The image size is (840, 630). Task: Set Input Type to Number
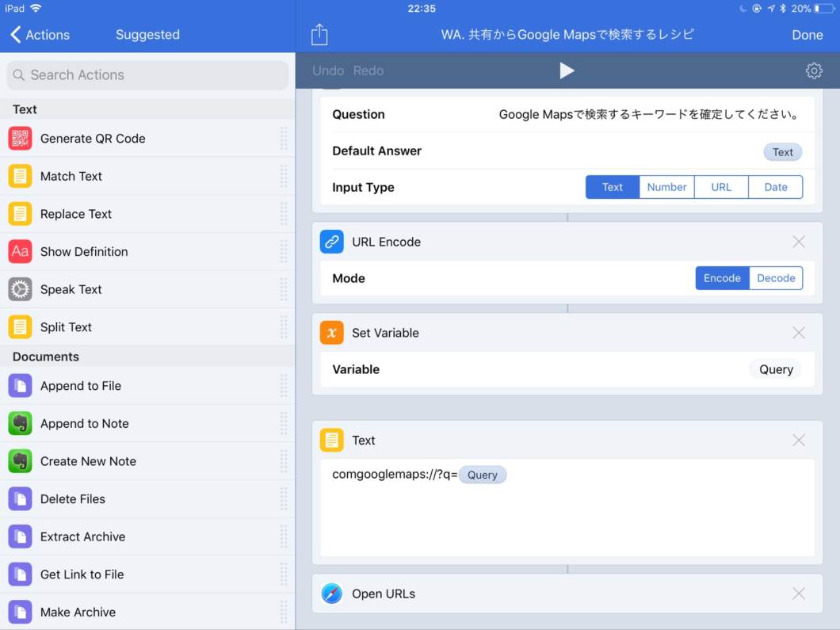[666, 187]
